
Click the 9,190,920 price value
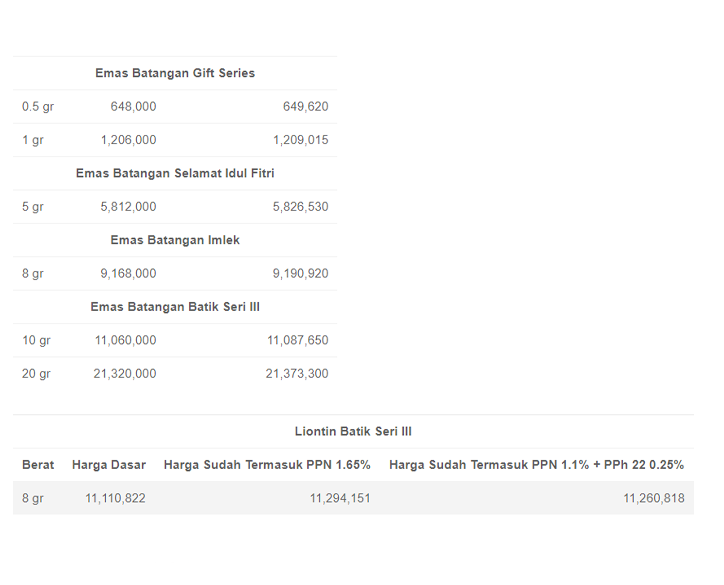pos(301,274)
